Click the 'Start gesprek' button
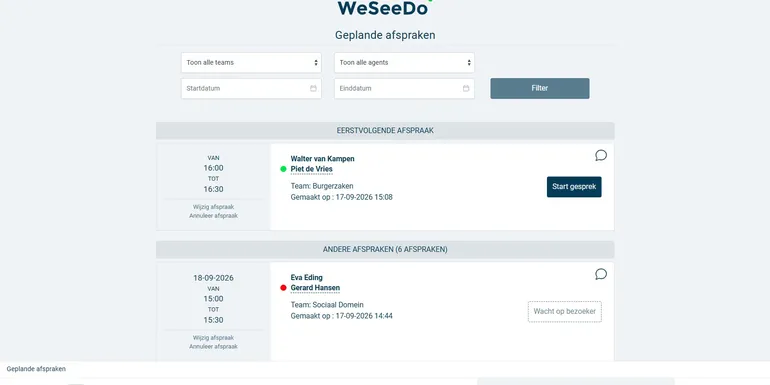This screenshot has height=385, width=770. [x=574, y=187]
